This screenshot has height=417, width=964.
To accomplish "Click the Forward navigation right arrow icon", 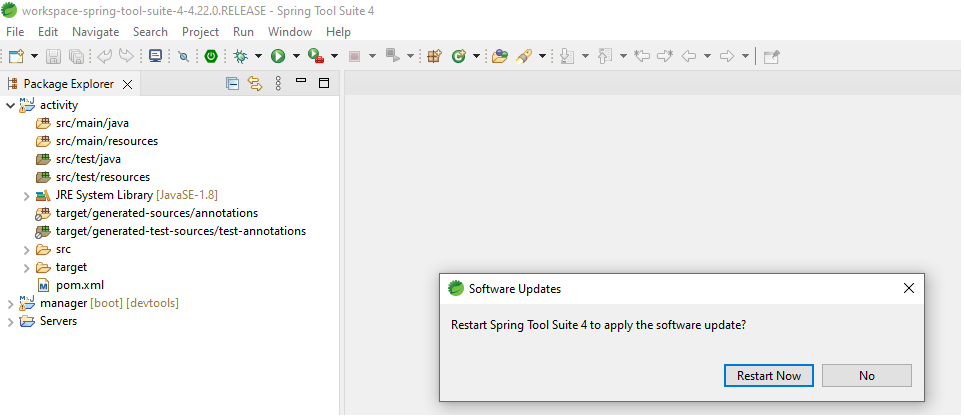I will (727, 56).
